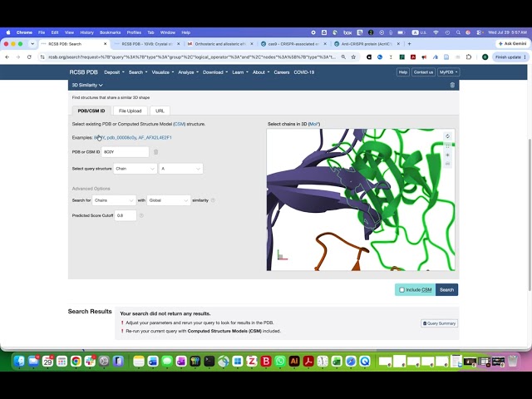Close the Anti-CRISPR protein tab

[x=398, y=44]
